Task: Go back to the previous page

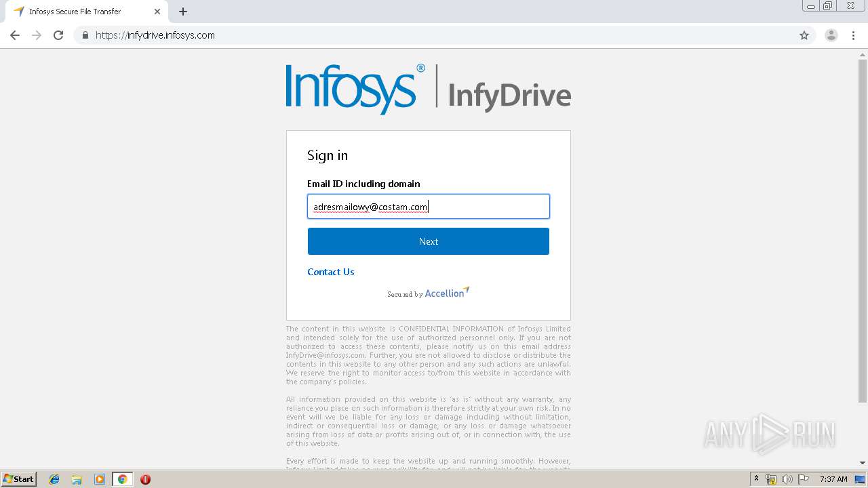Action: [15, 35]
